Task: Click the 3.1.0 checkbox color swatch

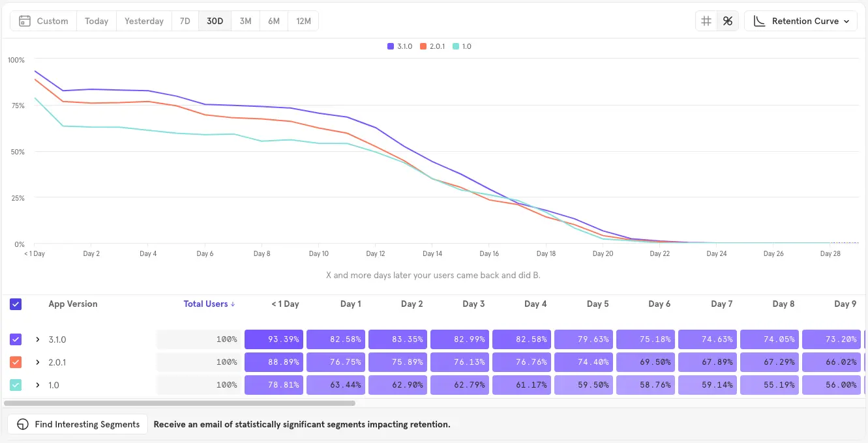Action: coord(16,339)
